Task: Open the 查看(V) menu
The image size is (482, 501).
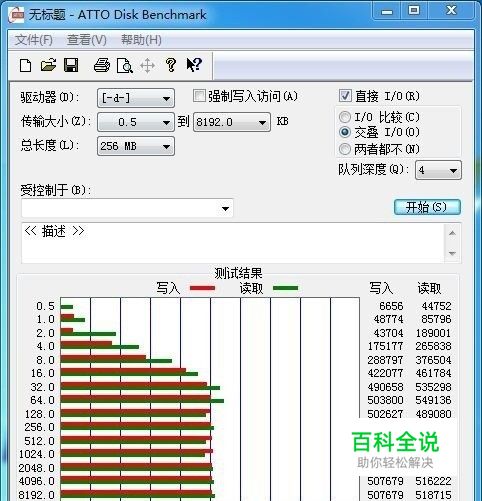Action: 87,40
